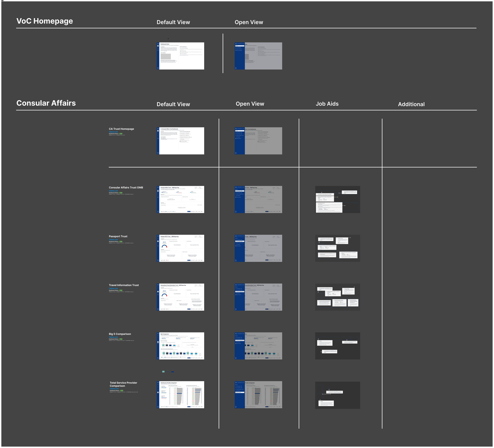Screen dimensions: 494x448
Task: Select Travel Information Trust open view frame
Action: point(258,297)
